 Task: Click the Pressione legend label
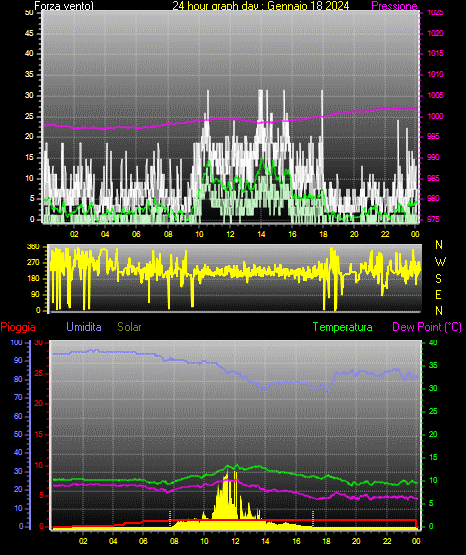394,6
